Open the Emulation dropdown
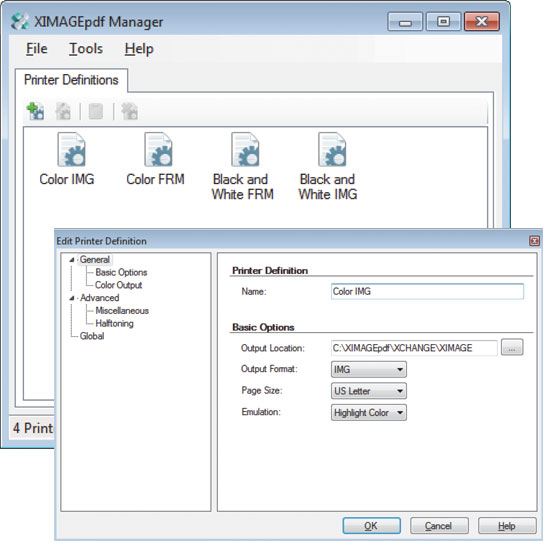This screenshot has width=550, height=550. (369, 412)
